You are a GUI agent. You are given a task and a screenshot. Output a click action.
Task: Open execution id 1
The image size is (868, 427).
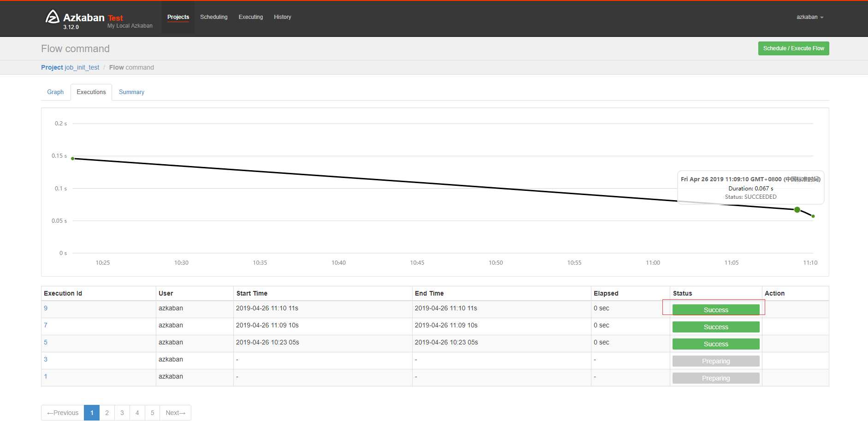pyautogui.click(x=46, y=376)
